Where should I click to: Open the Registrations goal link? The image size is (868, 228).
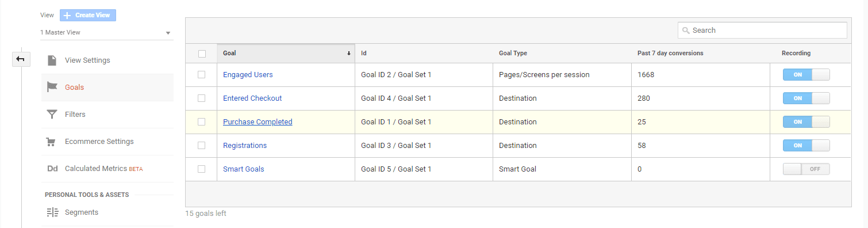(245, 146)
